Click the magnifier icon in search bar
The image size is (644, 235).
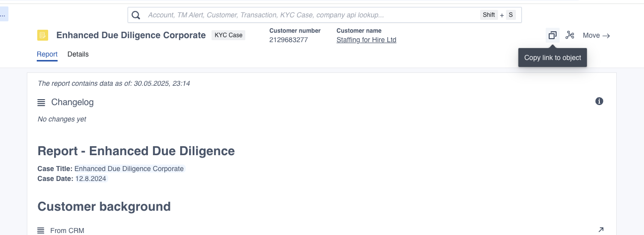(x=136, y=15)
